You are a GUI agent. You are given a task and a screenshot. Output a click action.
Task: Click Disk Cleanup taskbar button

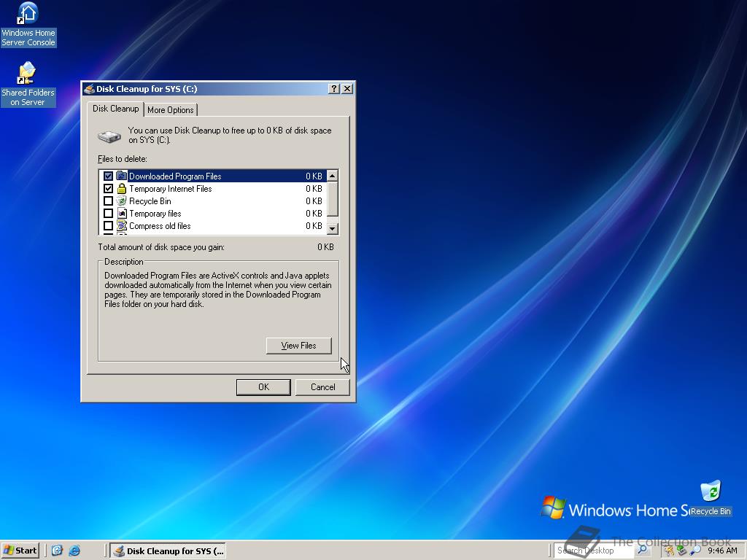(169, 551)
